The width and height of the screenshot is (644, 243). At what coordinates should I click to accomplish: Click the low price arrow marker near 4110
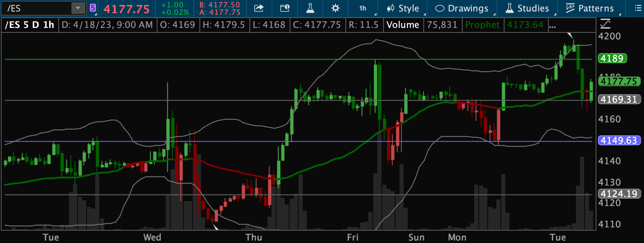click(215, 226)
